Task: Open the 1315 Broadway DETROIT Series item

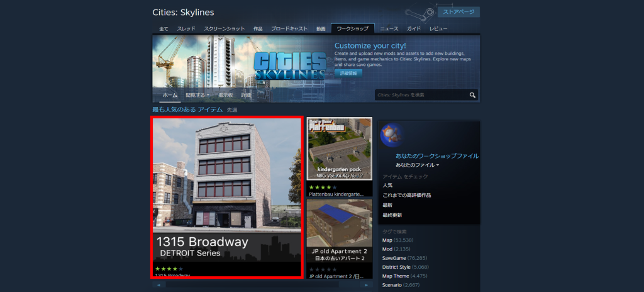Action: point(227,198)
